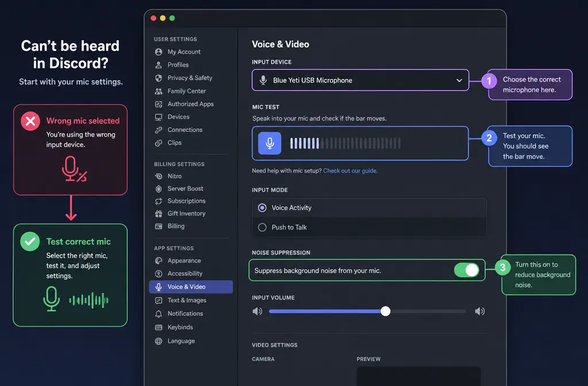
Task: Click the Voice & Video microphone sidebar icon
Action: (158, 287)
